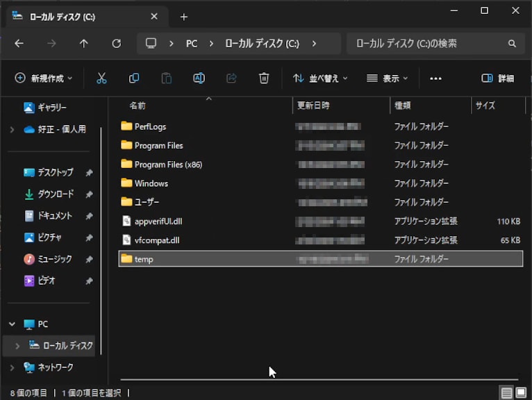Image resolution: width=532 pixels, height=400 pixels.
Task: Click the pin beside ダウンロード
Action: 89,194
